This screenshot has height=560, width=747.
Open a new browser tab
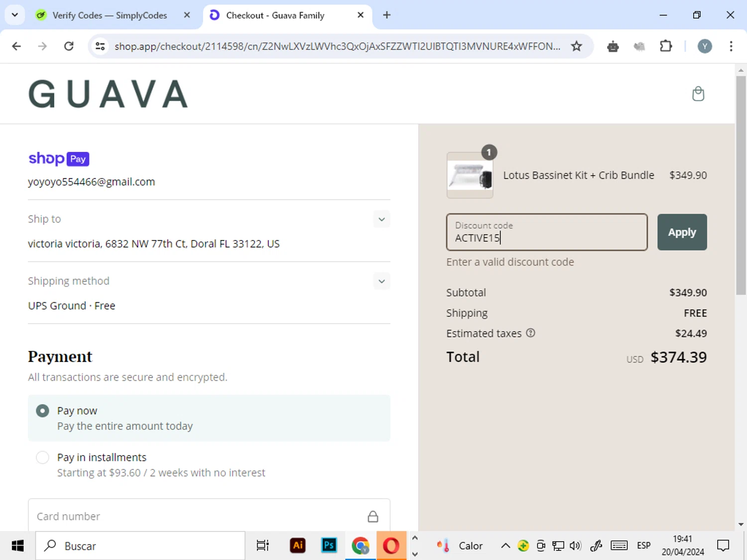click(x=387, y=15)
